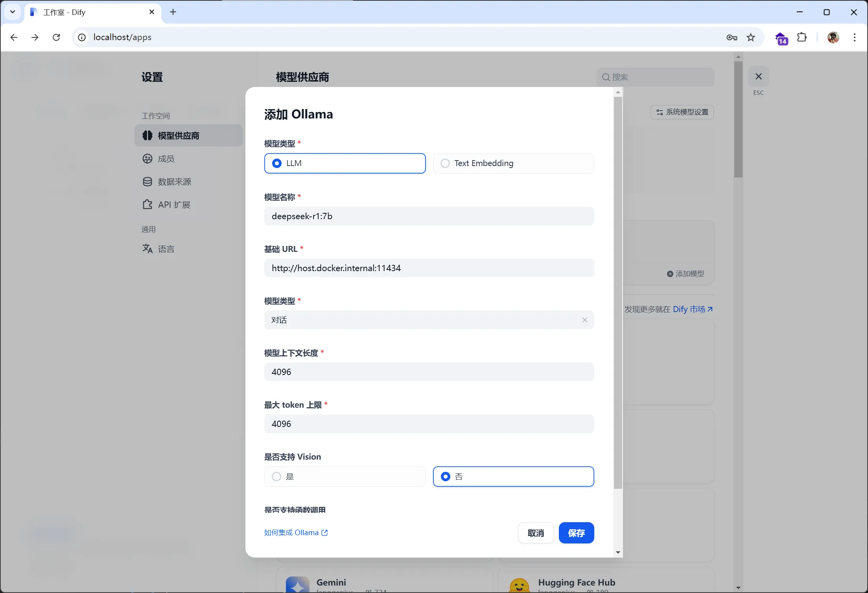Click the Hugging Face Hub provider card
This screenshot has height=593, width=868.
tap(606, 580)
